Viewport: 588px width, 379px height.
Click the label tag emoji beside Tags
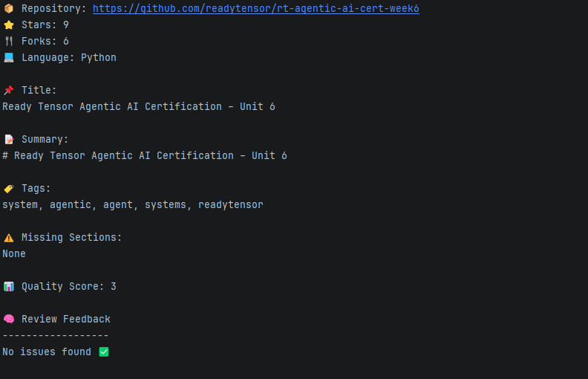click(x=9, y=188)
